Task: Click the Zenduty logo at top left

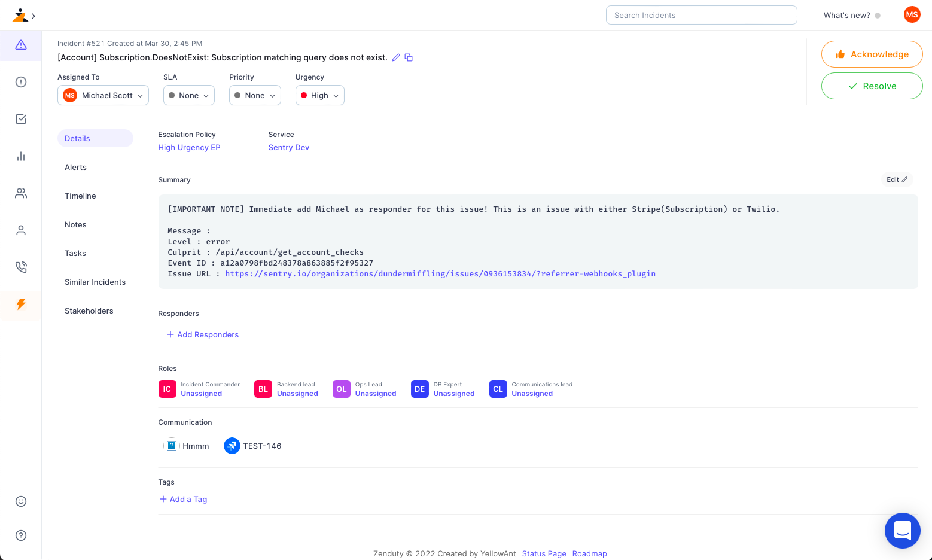Action: tap(20, 15)
